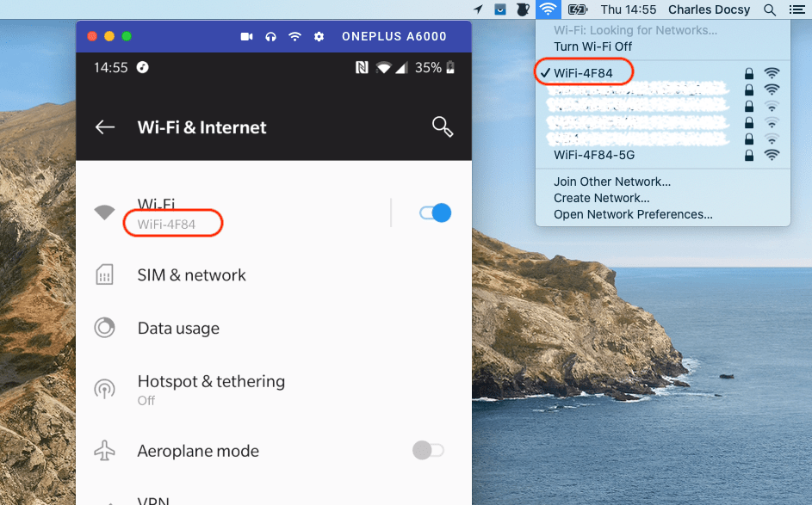Open Network Preferences... from the Wi-Fi menu
Screen dimensions: 812x505
click(x=633, y=214)
